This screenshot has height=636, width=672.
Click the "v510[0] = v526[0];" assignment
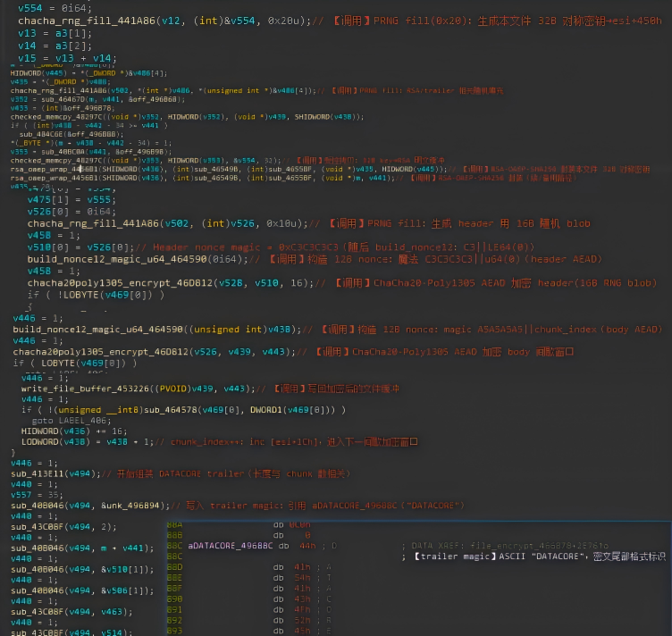[x=80, y=247]
